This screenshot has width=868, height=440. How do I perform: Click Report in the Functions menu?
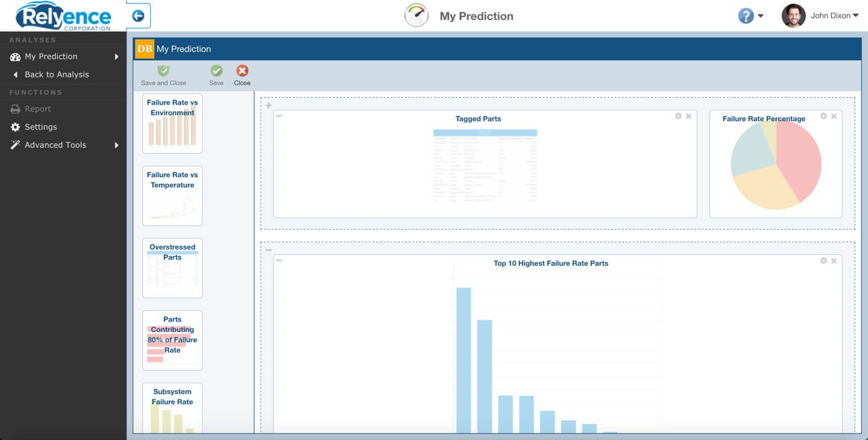click(x=37, y=108)
